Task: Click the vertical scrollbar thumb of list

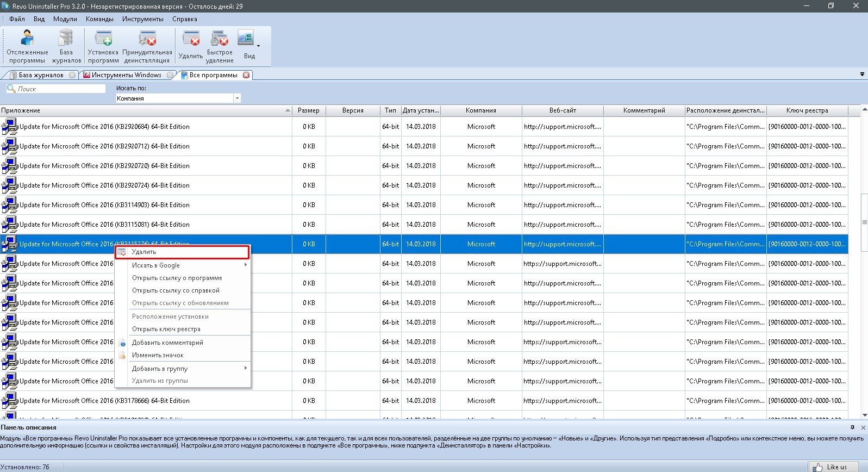Action: 864,222
